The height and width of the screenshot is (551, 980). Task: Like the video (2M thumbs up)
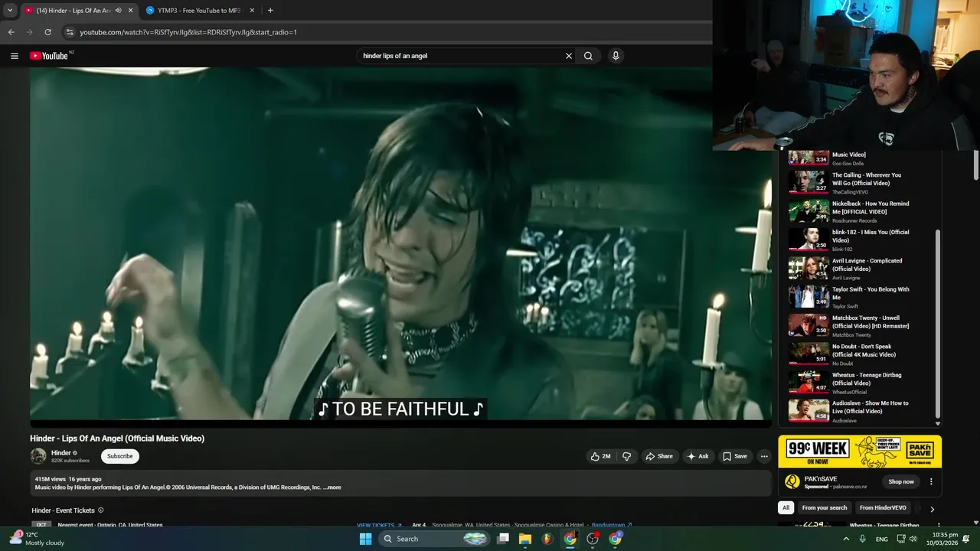[x=601, y=456]
